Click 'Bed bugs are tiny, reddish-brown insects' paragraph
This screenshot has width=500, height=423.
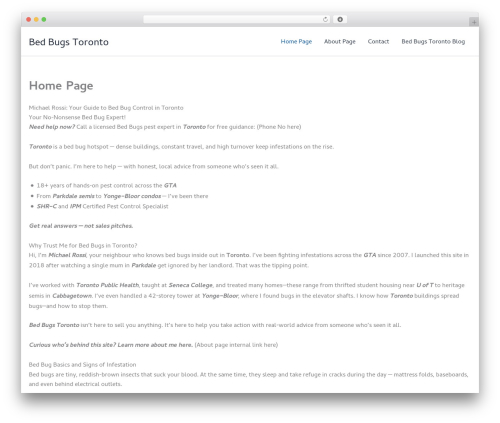click(248, 379)
